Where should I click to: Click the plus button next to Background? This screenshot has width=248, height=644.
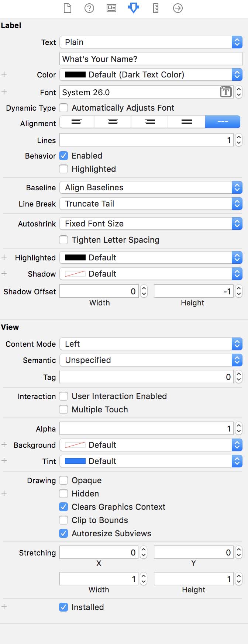pos(4,444)
